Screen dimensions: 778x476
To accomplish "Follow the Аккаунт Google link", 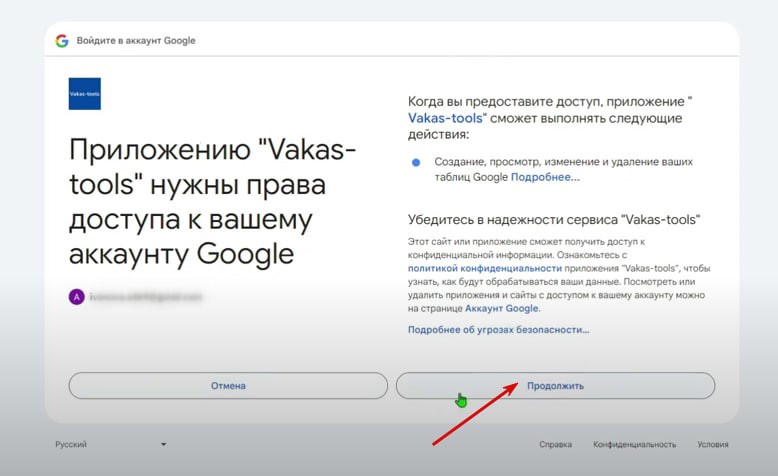I will (x=502, y=309).
